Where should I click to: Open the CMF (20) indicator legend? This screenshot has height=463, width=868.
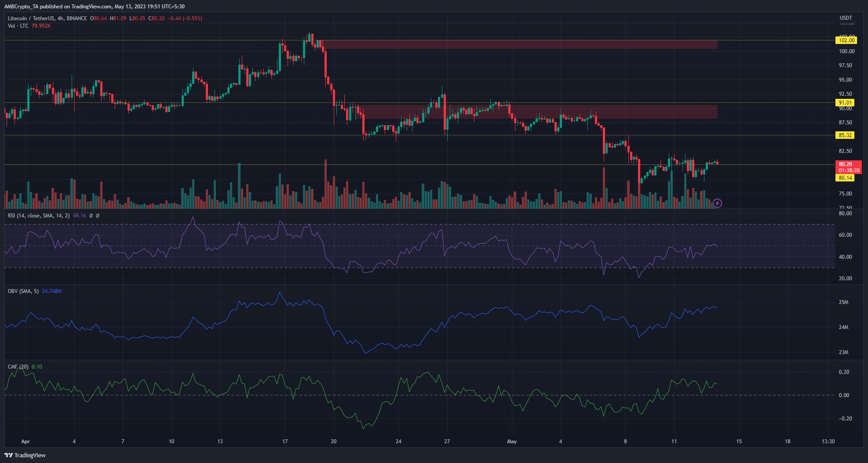click(x=18, y=367)
